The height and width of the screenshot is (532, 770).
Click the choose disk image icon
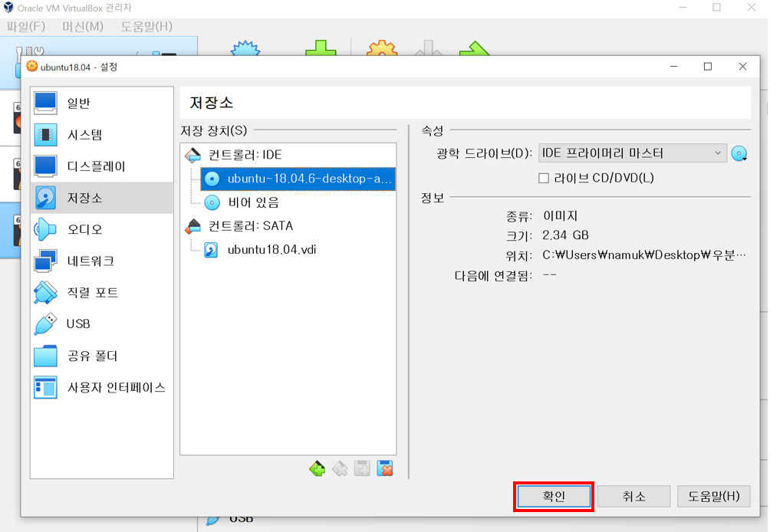pyautogui.click(x=739, y=153)
